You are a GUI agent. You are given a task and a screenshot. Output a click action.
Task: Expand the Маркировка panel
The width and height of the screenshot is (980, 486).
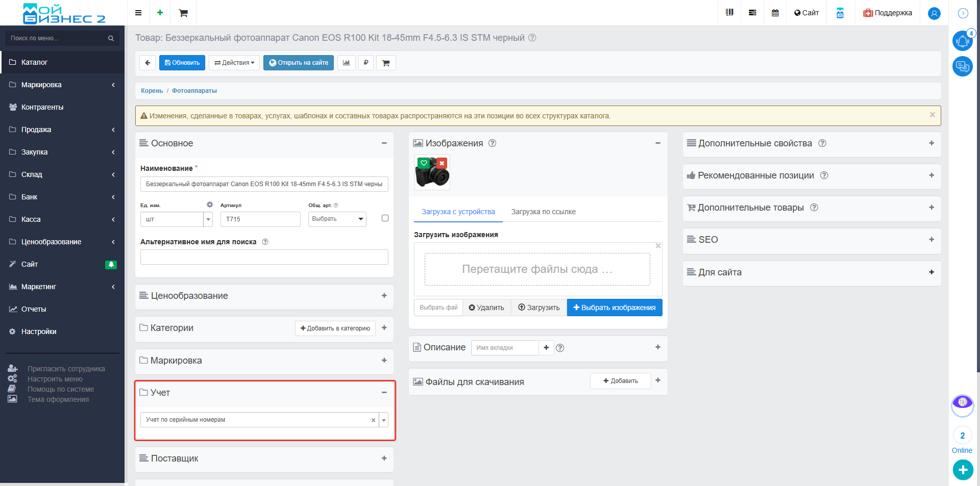point(384,361)
